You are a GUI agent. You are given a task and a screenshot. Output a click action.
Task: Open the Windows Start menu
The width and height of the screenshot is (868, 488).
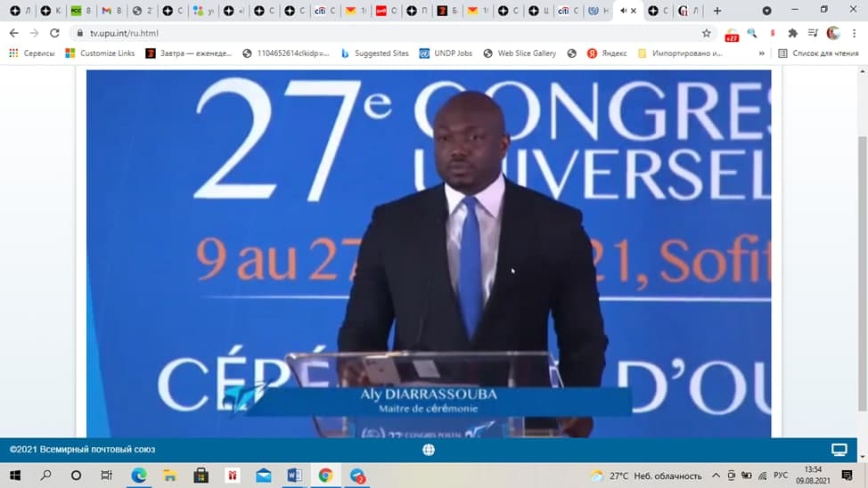click(15, 476)
